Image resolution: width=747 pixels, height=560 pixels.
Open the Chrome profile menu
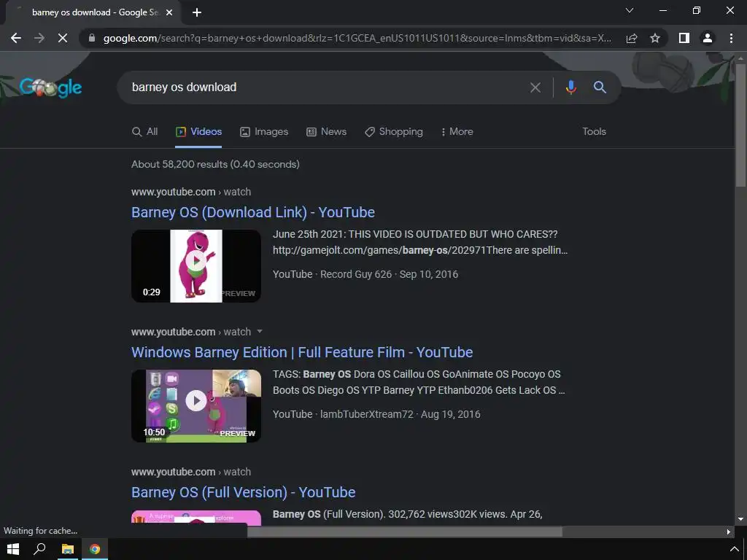coord(708,38)
